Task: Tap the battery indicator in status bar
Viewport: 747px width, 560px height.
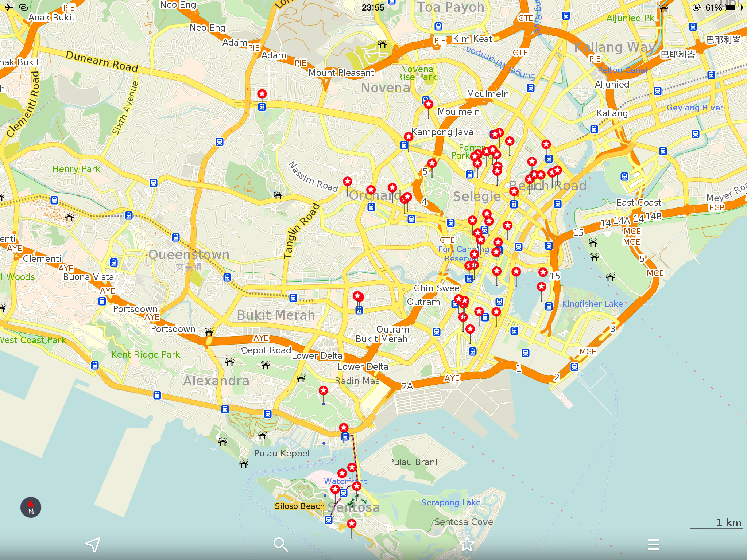Action: (733, 8)
